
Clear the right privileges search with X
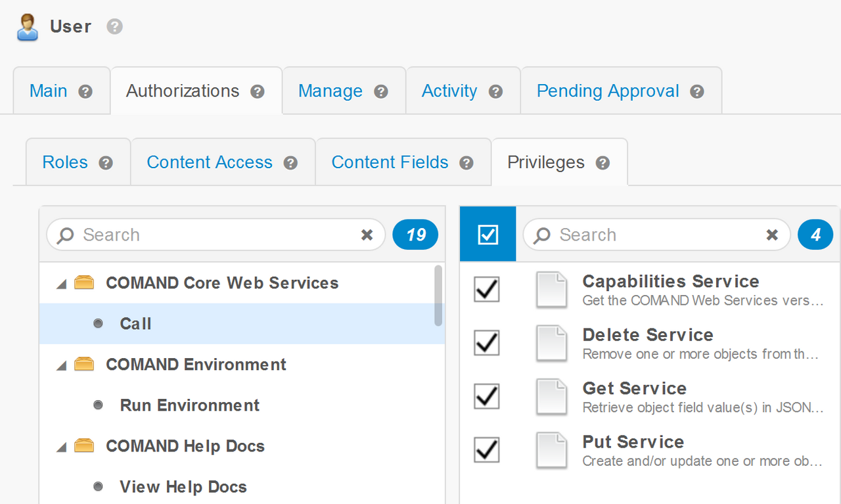pos(773,235)
